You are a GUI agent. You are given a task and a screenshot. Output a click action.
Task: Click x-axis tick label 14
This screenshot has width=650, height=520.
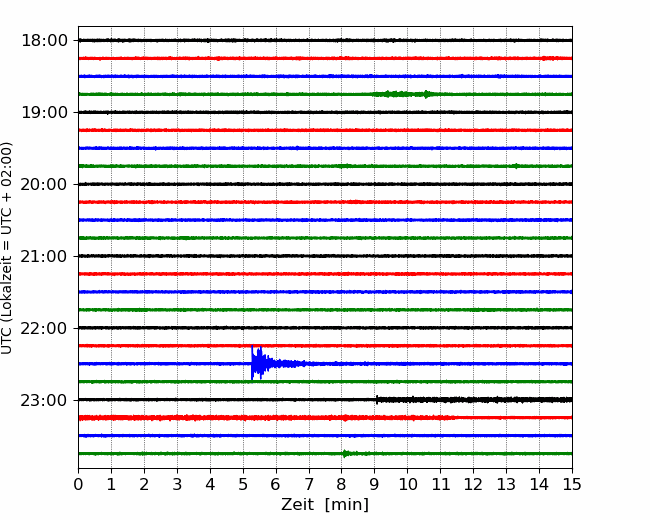(539, 484)
